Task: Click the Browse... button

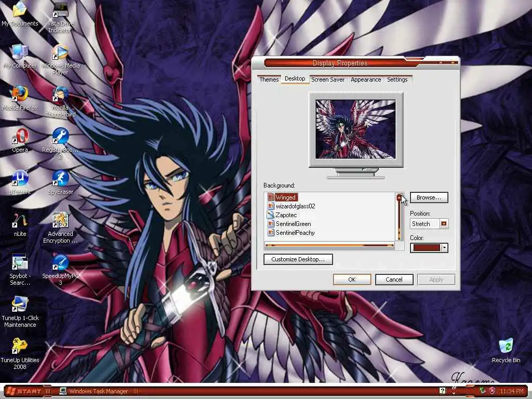Action: click(429, 197)
